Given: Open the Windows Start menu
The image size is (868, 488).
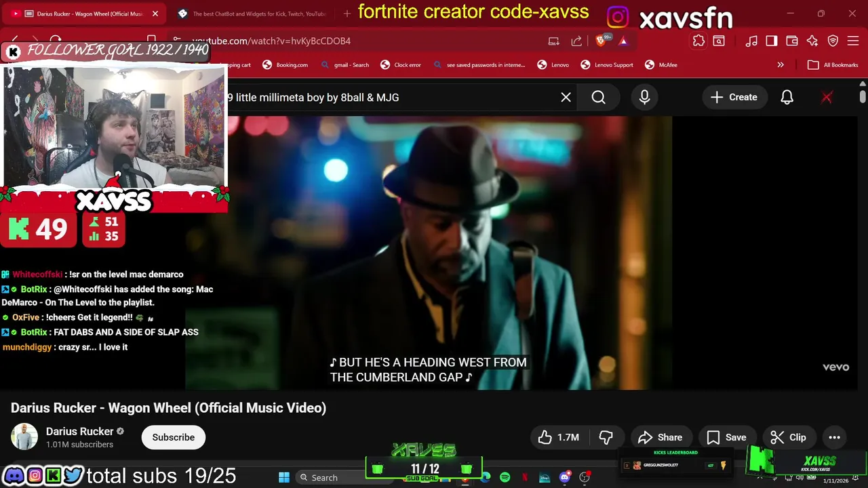Looking at the screenshot, I should point(284,478).
